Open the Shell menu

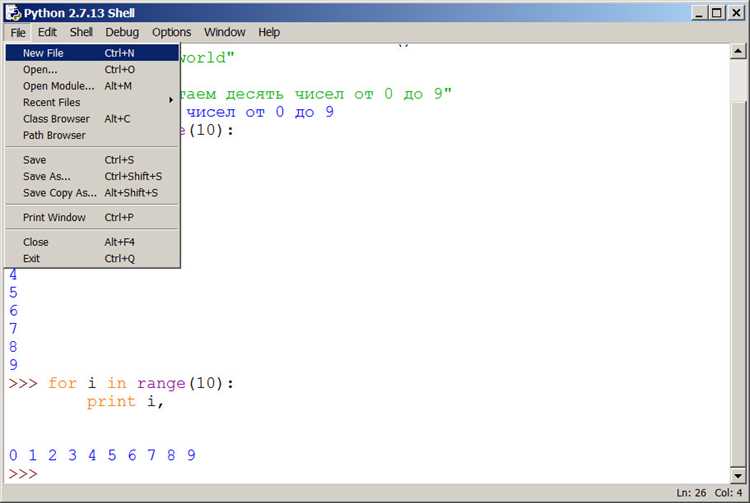[x=81, y=32]
